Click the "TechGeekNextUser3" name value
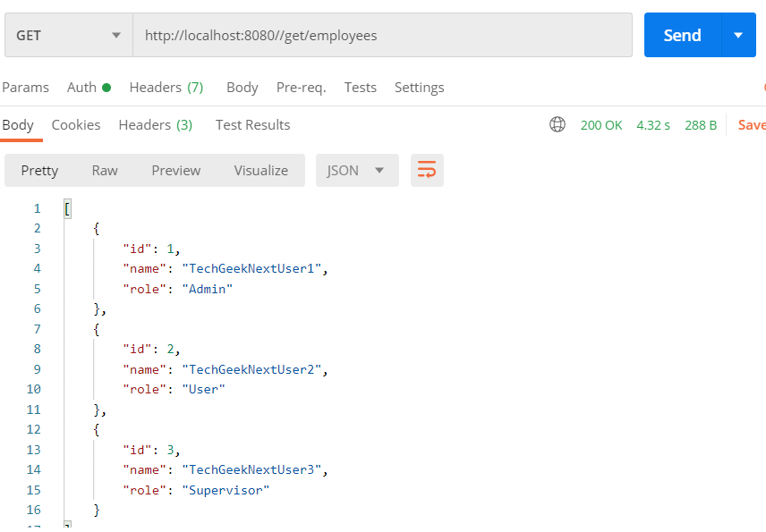 (x=251, y=469)
